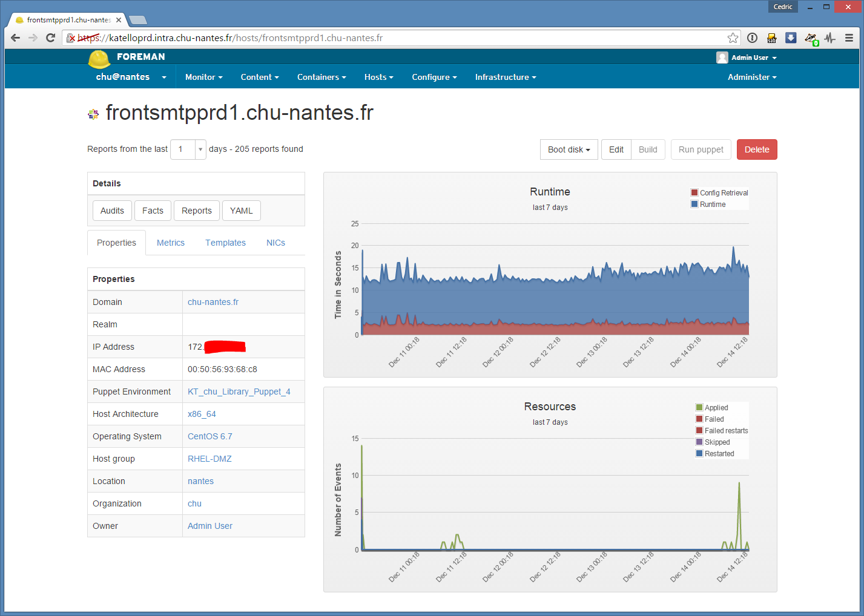The image size is (864, 616).
Task: Click the Foreman yellow helmet logo
Action: tap(99, 59)
